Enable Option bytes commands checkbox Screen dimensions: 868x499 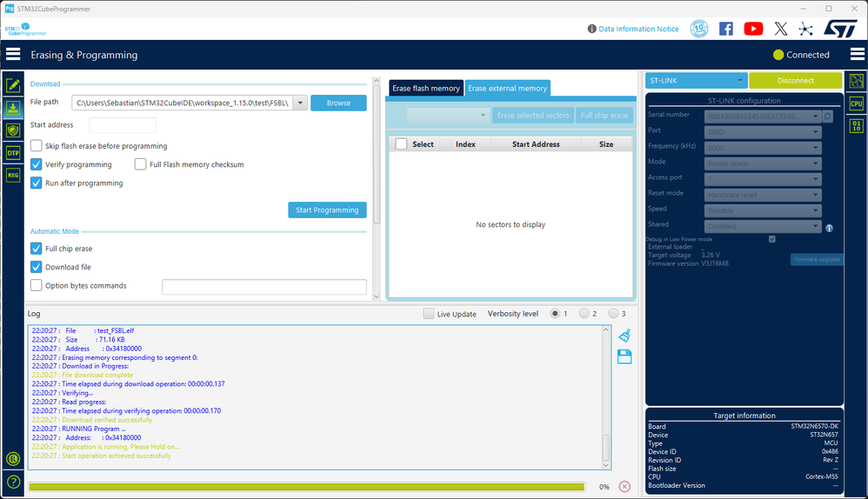pos(36,285)
